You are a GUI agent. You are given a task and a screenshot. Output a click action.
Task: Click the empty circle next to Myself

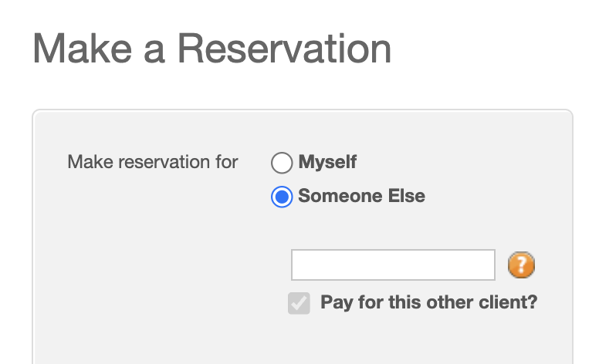(x=282, y=163)
